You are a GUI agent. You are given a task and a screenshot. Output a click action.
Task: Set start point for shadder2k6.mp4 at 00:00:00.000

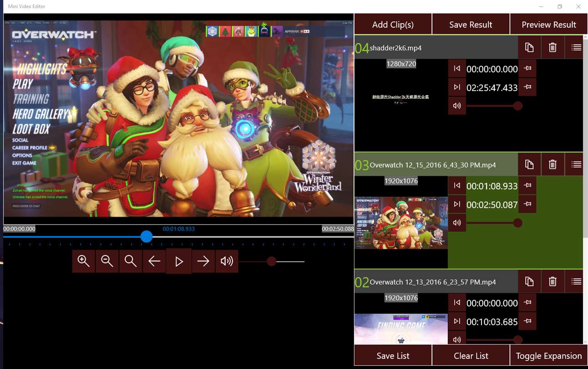coord(527,68)
